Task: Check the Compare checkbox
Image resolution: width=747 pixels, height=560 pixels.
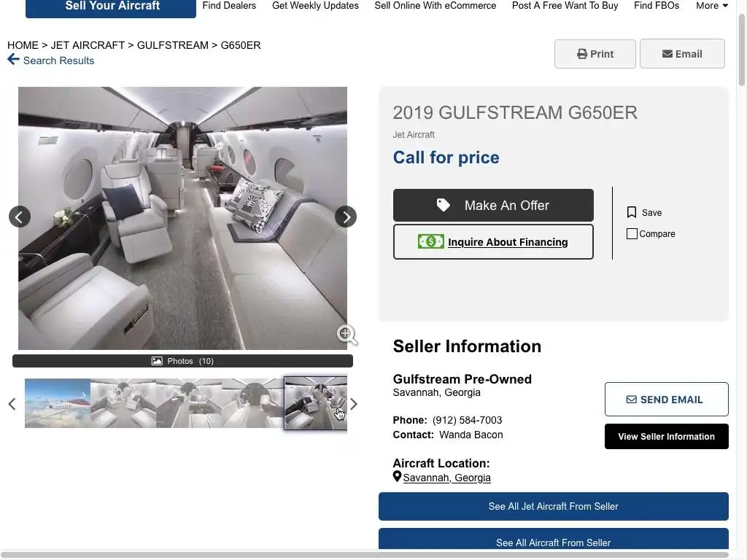Action: click(632, 234)
